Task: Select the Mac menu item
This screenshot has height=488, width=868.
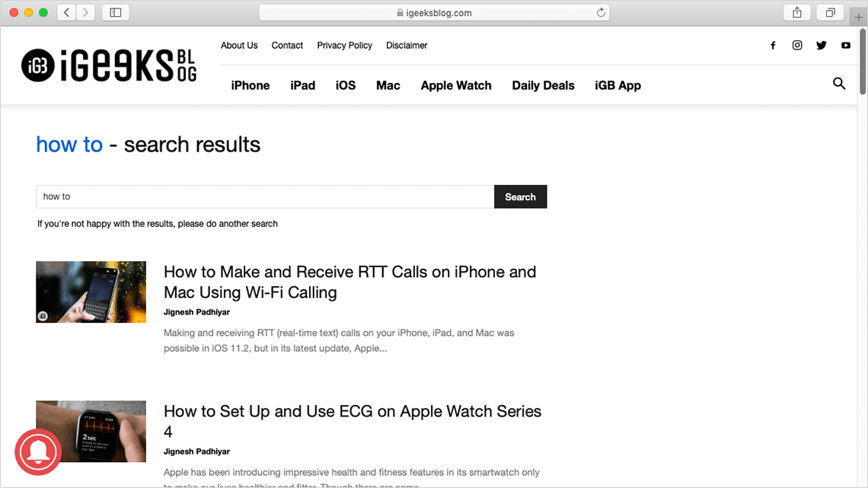Action: pos(388,85)
